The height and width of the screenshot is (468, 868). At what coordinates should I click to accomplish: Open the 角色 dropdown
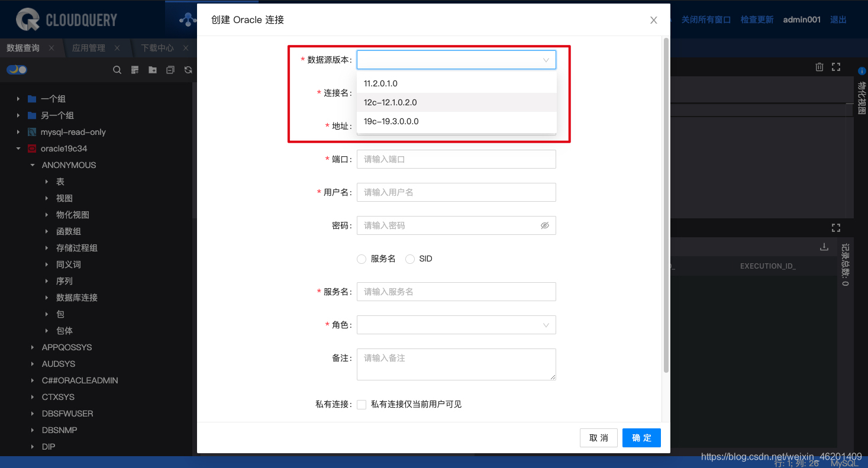[456, 325]
